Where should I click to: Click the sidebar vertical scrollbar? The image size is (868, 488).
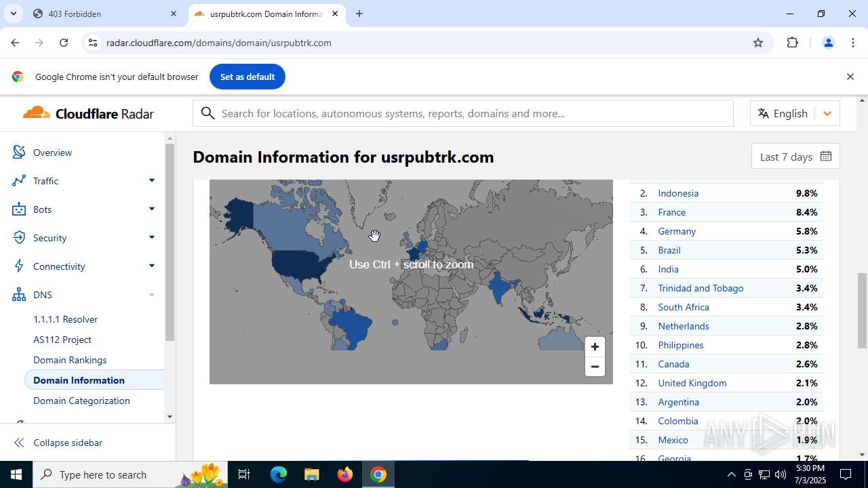coord(170,242)
